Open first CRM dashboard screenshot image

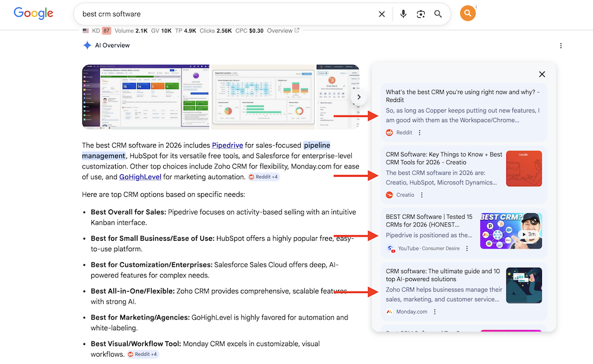[x=146, y=97]
